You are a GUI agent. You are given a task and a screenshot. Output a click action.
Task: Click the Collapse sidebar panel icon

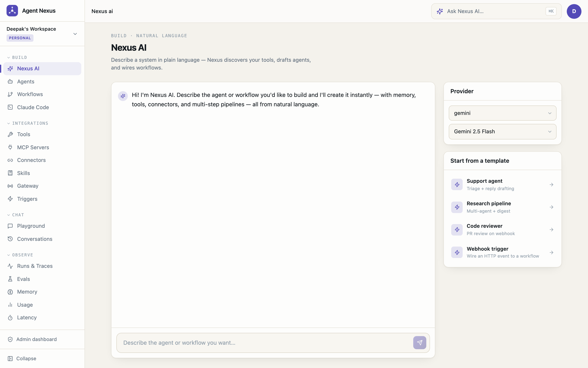10,359
